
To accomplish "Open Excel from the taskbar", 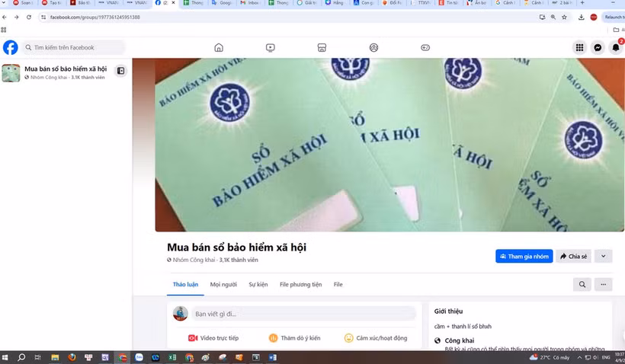I will (172, 357).
